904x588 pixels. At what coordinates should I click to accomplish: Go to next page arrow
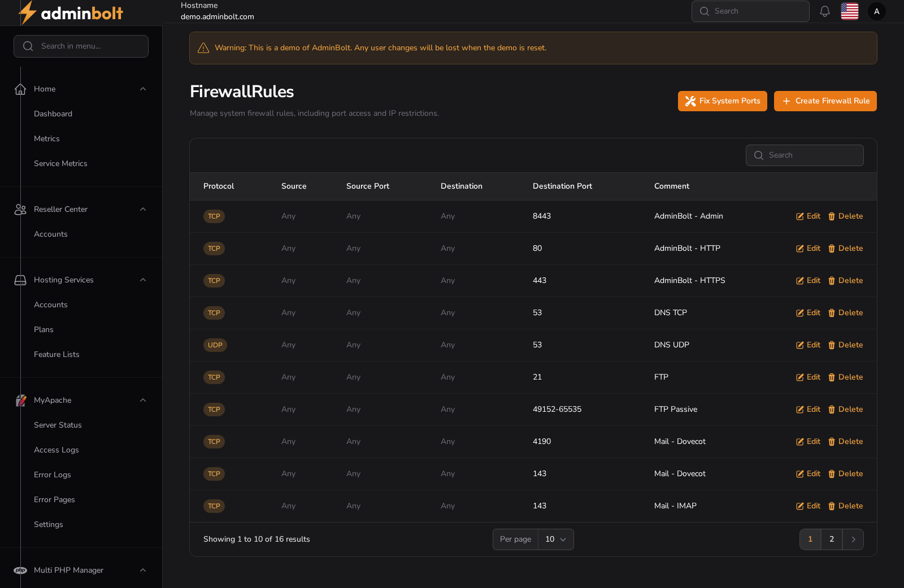(853, 539)
